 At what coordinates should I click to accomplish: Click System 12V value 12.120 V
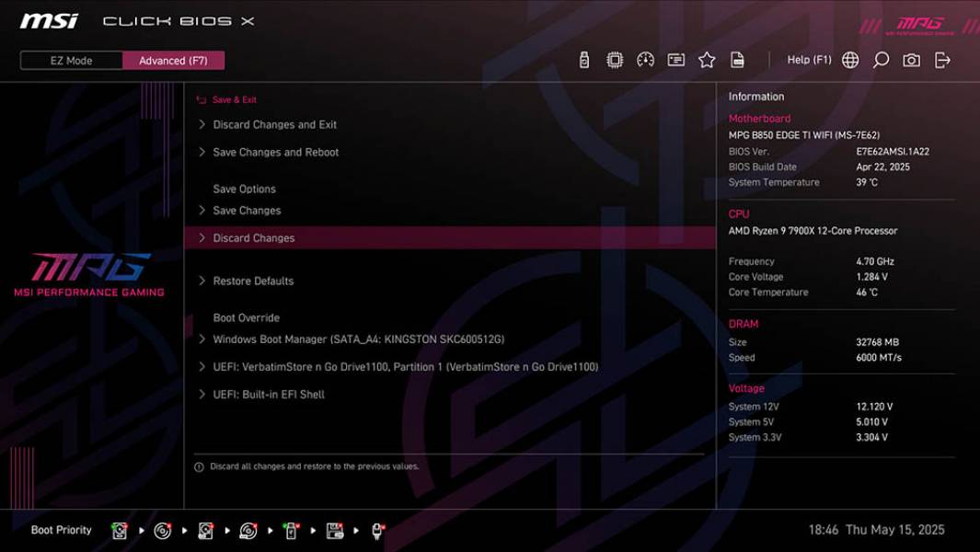[x=874, y=407]
